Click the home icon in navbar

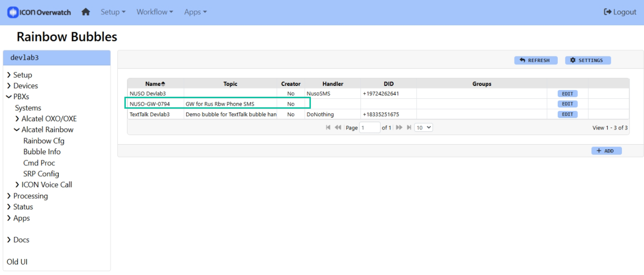click(86, 12)
